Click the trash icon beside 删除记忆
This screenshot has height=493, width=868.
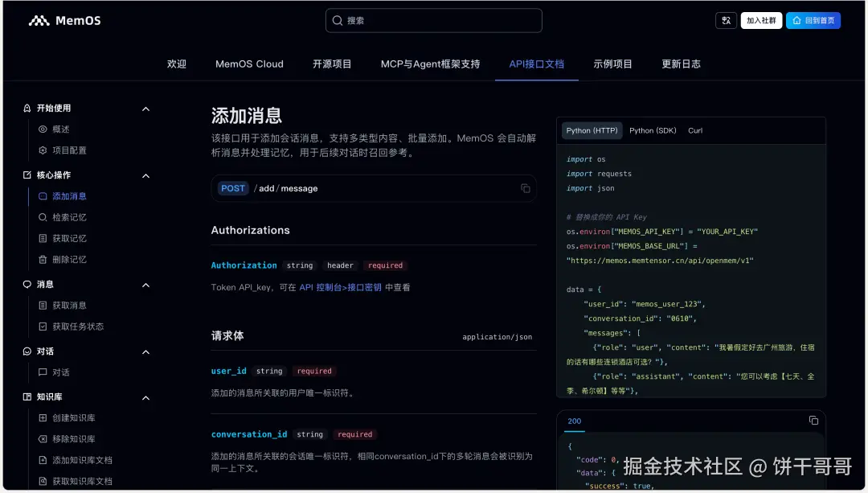pyautogui.click(x=43, y=259)
